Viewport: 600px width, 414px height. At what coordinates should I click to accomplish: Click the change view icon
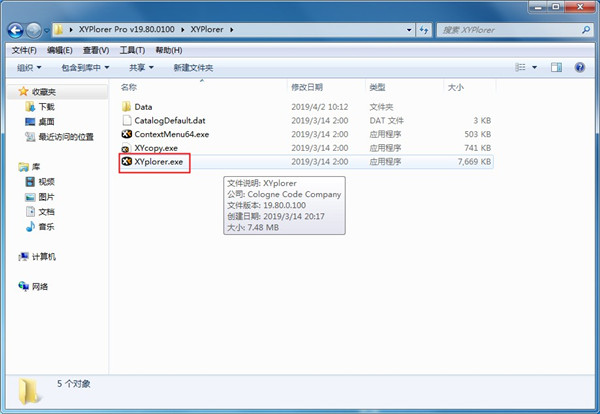(520, 68)
